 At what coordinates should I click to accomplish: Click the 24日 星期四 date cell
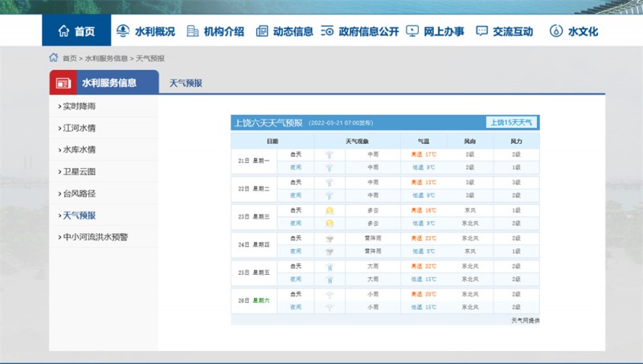[x=254, y=245]
